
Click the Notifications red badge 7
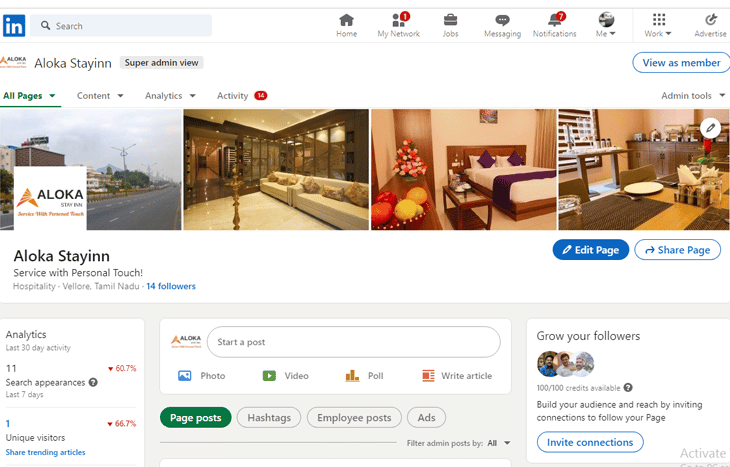click(561, 17)
